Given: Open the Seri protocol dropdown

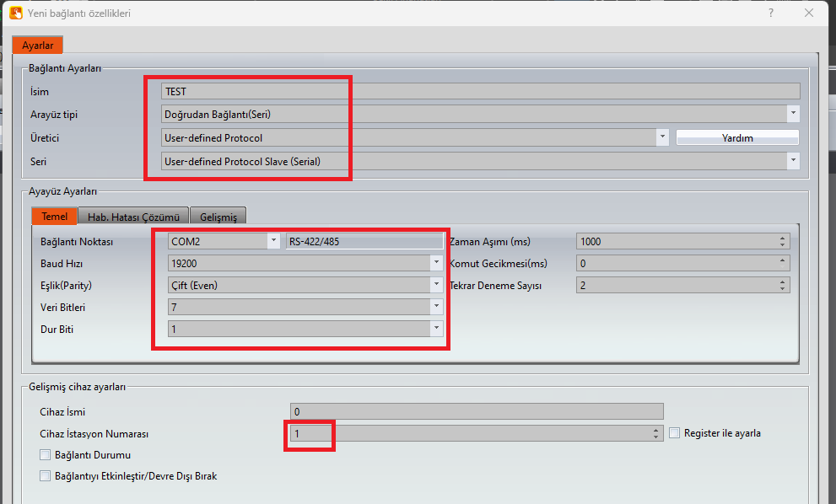Looking at the screenshot, I should tap(793, 160).
